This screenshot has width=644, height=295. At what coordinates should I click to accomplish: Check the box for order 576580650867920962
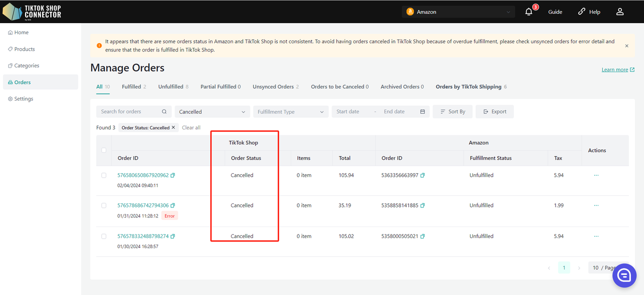[104, 175]
